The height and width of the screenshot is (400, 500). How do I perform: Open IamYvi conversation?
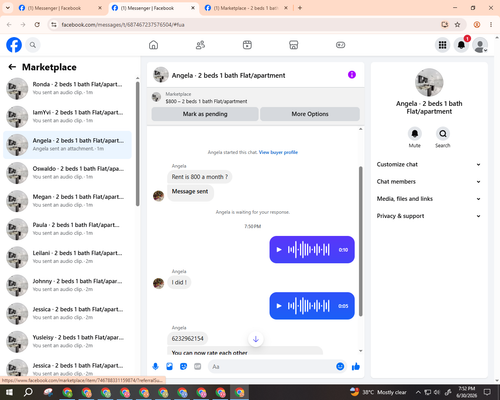(x=68, y=117)
